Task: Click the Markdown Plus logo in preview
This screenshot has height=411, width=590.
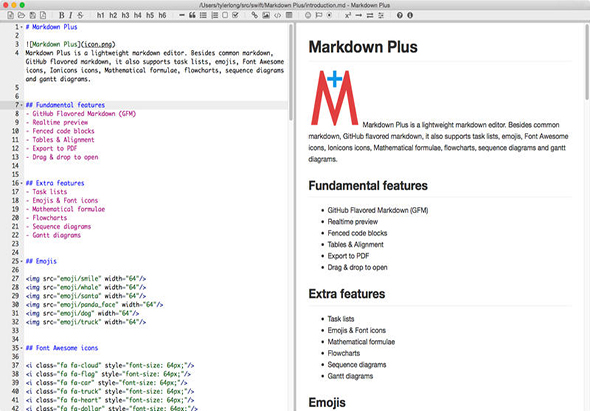Action: tap(335, 97)
